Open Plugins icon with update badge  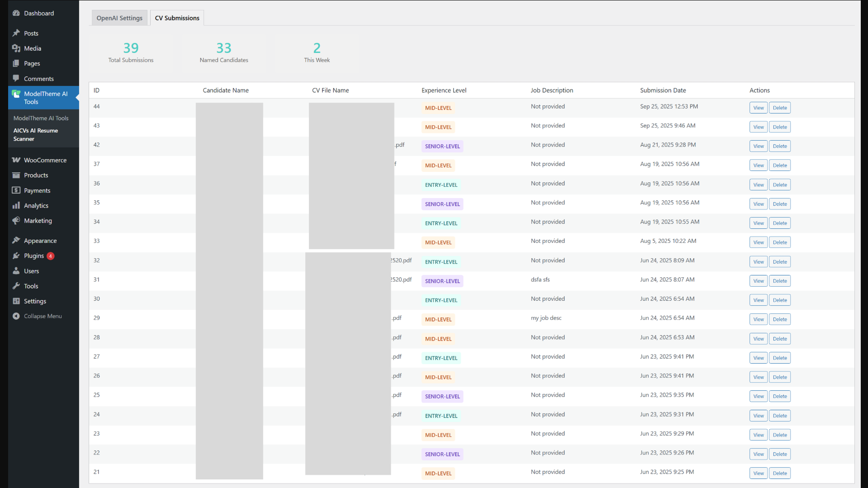pyautogui.click(x=16, y=256)
